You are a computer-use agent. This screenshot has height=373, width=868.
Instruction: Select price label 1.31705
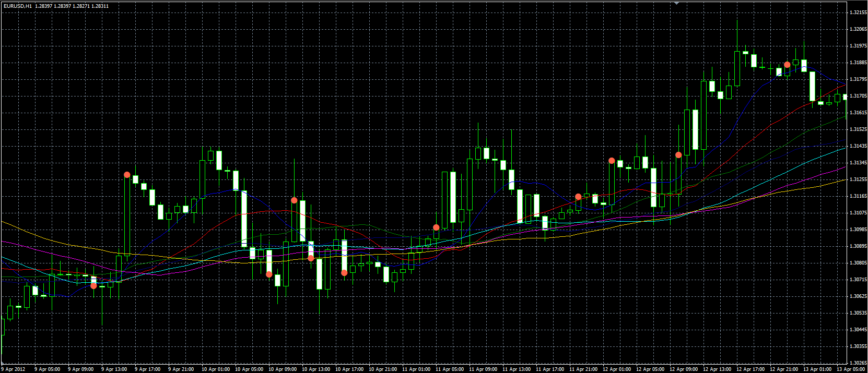pyautogui.click(x=858, y=96)
